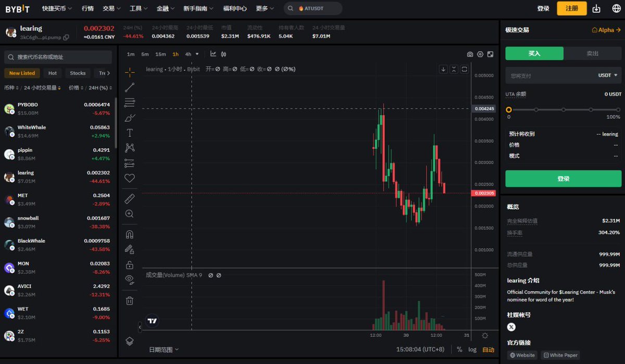Toggle 自动 auto scale
The image size is (625, 364).
[x=488, y=349]
